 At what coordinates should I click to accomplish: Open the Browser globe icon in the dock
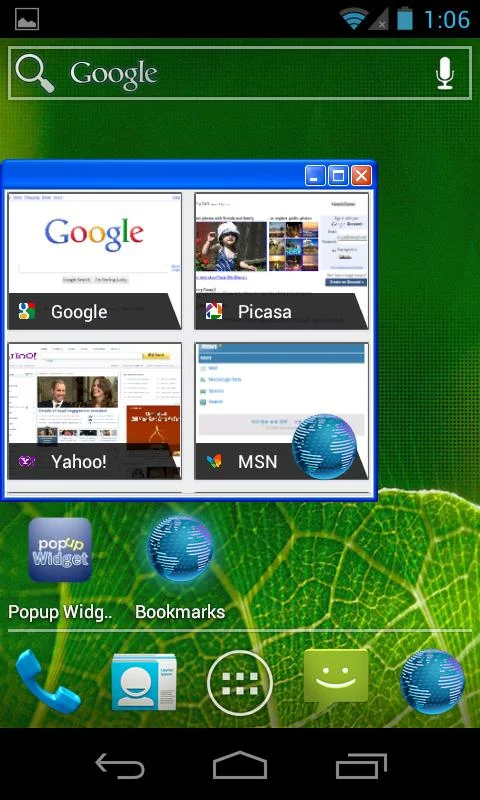click(433, 682)
